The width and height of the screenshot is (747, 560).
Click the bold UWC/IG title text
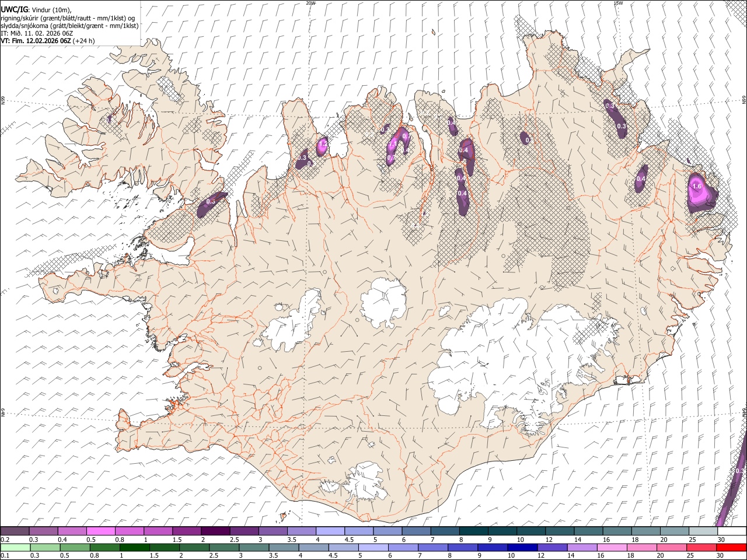13,10
